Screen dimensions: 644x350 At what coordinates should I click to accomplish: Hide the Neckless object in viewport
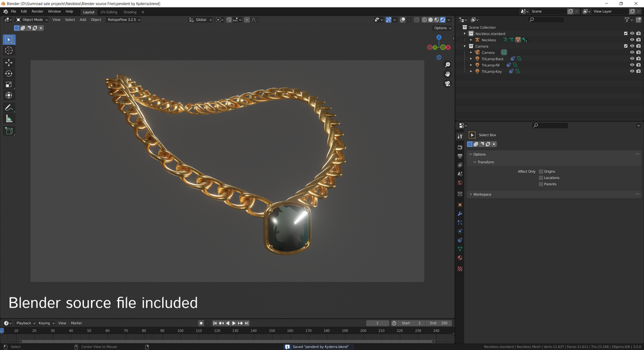(632, 40)
